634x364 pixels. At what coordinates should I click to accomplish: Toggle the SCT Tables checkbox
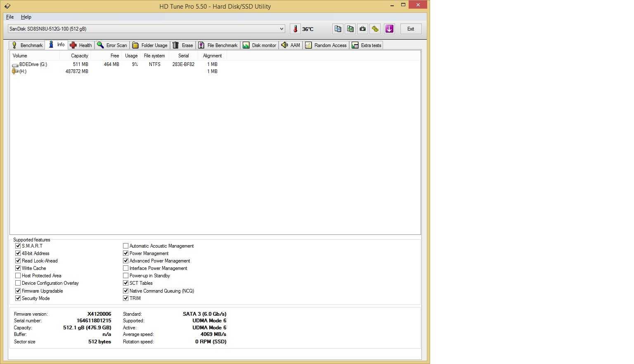tap(125, 283)
